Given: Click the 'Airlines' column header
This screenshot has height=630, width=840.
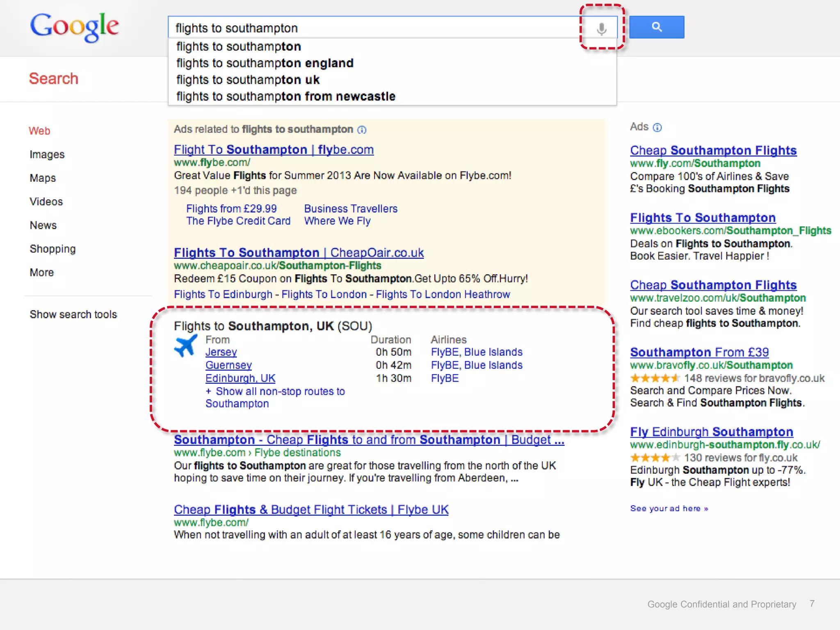Looking at the screenshot, I should (x=448, y=340).
